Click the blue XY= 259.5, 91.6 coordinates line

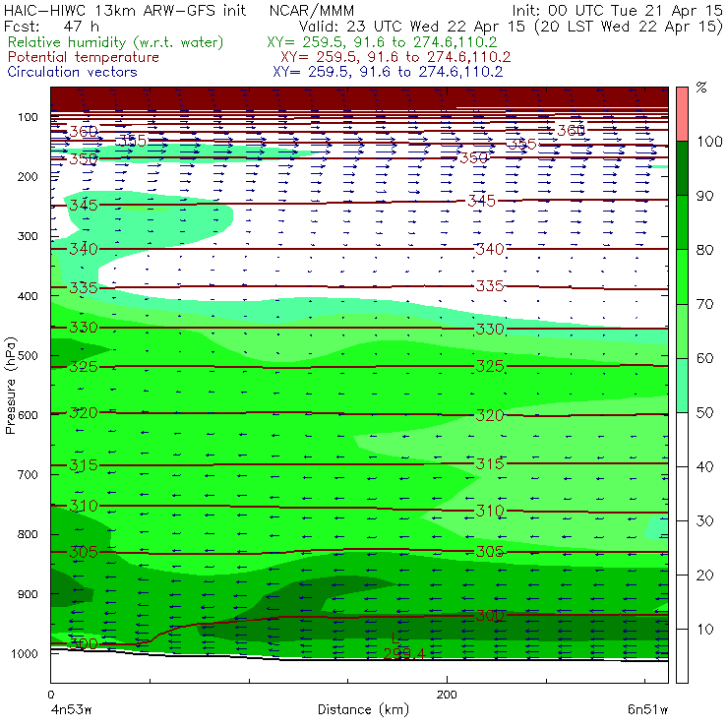click(388, 72)
